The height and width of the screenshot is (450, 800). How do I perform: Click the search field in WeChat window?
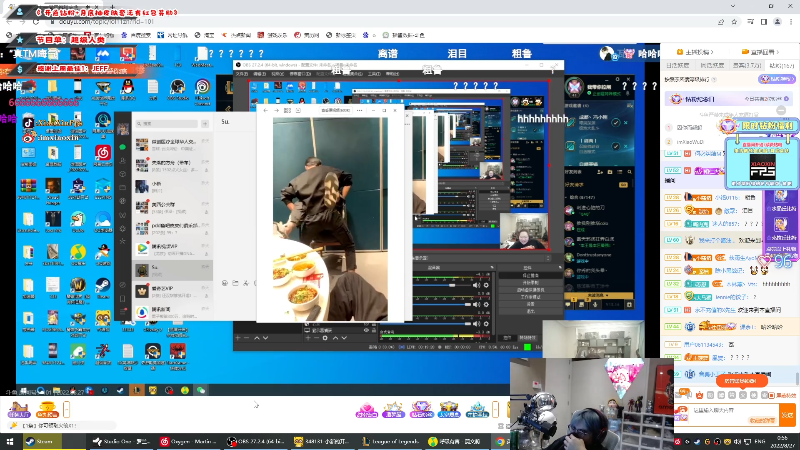pyautogui.click(x=166, y=123)
